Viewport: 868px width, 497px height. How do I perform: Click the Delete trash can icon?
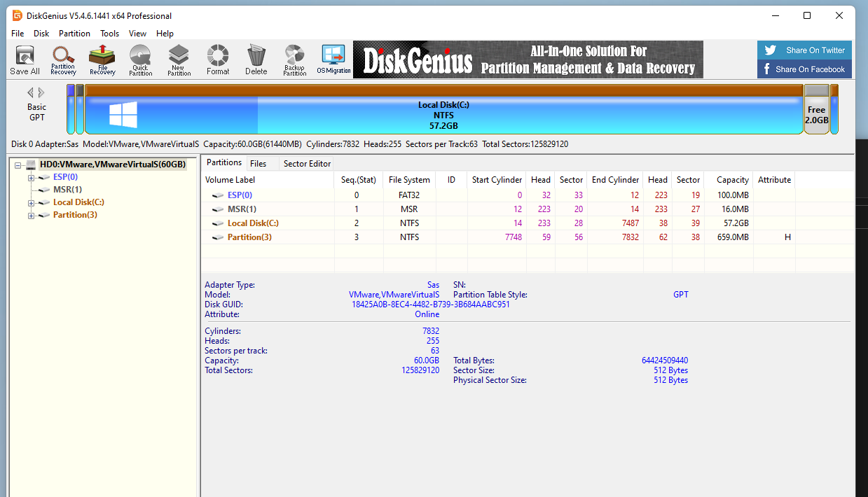tap(256, 60)
